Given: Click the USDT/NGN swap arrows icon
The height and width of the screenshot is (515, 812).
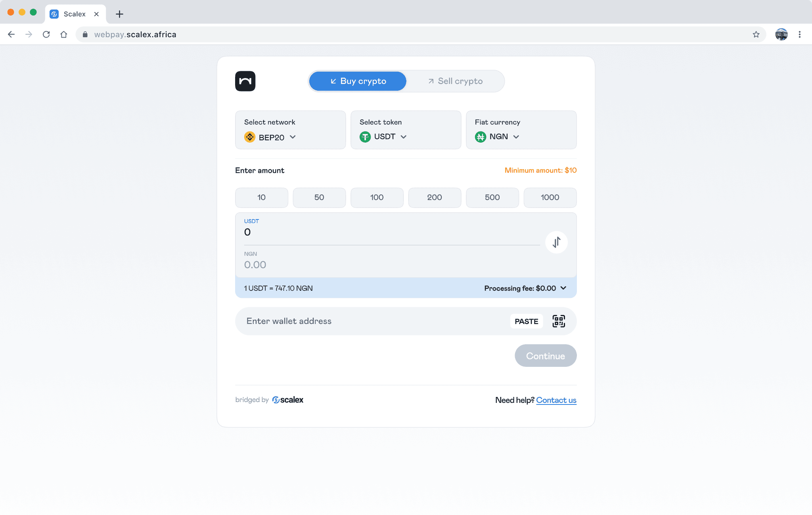Looking at the screenshot, I should (x=556, y=242).
